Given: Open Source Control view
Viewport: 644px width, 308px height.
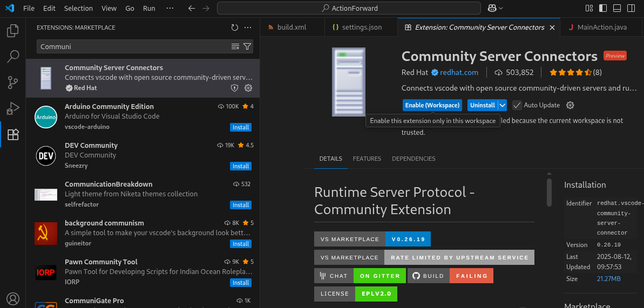Looking at the screenshot, I should click(13, 83).
